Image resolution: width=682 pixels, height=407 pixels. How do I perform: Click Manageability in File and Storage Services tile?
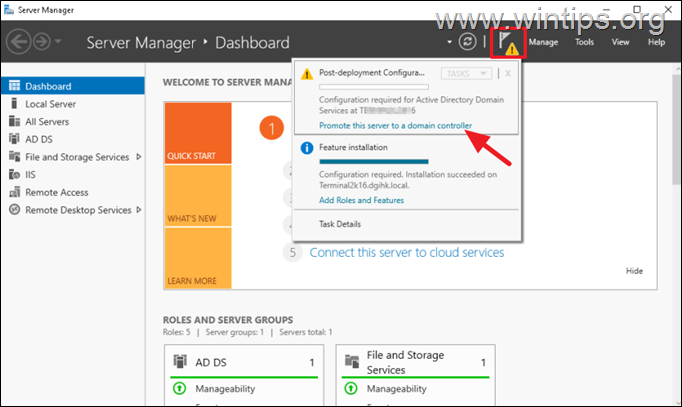(396, 389)
